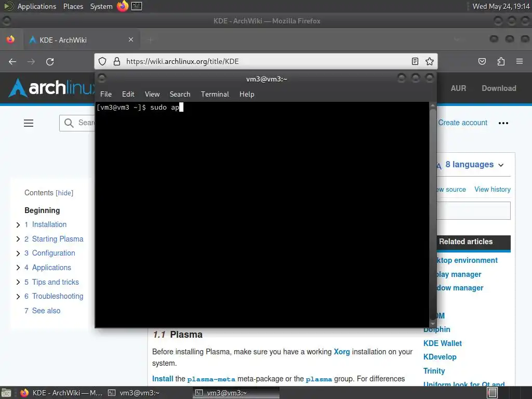Click the terminal vertical scrollbar
This screenshot has height=399, width=532.
[x=433, y=214]
